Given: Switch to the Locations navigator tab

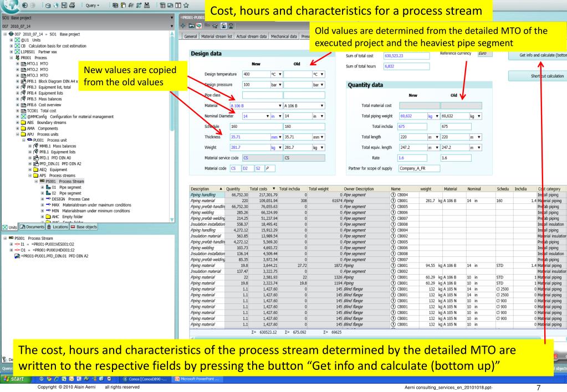Looking at the screenshot, I should 58,227.
